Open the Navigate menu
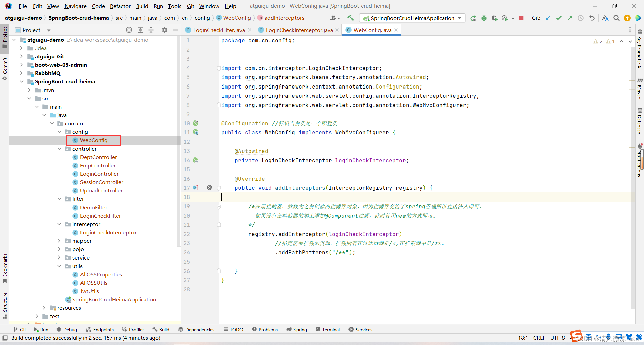Image resolution: width=644 pixels, height=345 pixels. [75, 6]
